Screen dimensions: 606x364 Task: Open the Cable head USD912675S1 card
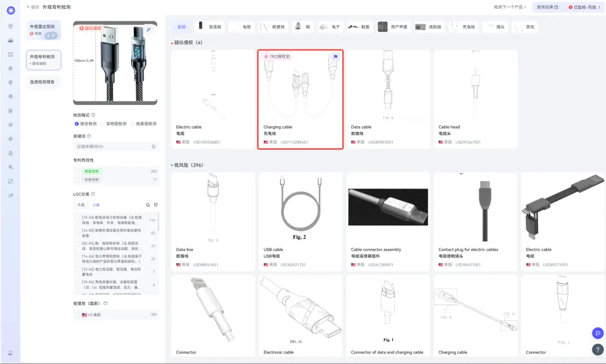[475, 99]
